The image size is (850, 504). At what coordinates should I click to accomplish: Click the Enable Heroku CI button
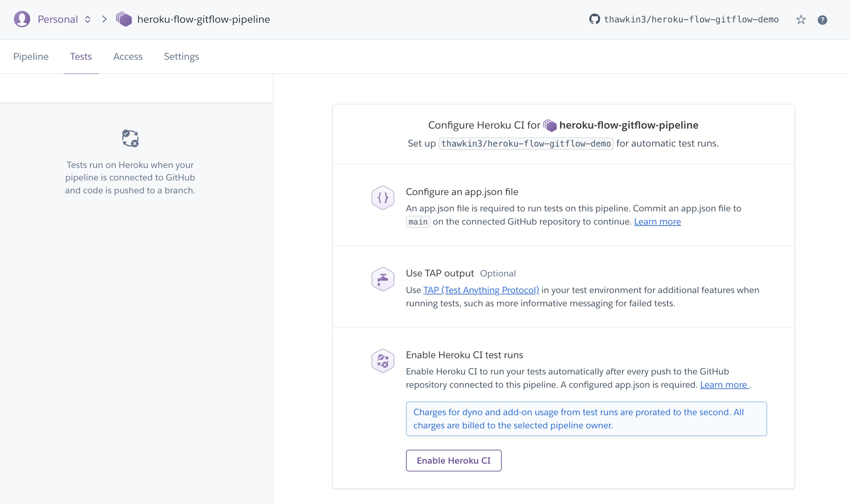453,460
